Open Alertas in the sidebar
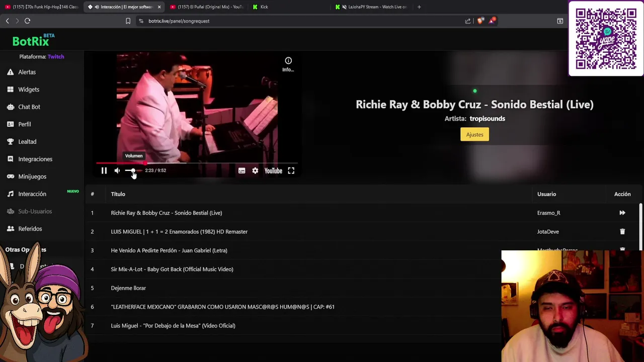 click(27, 72)
